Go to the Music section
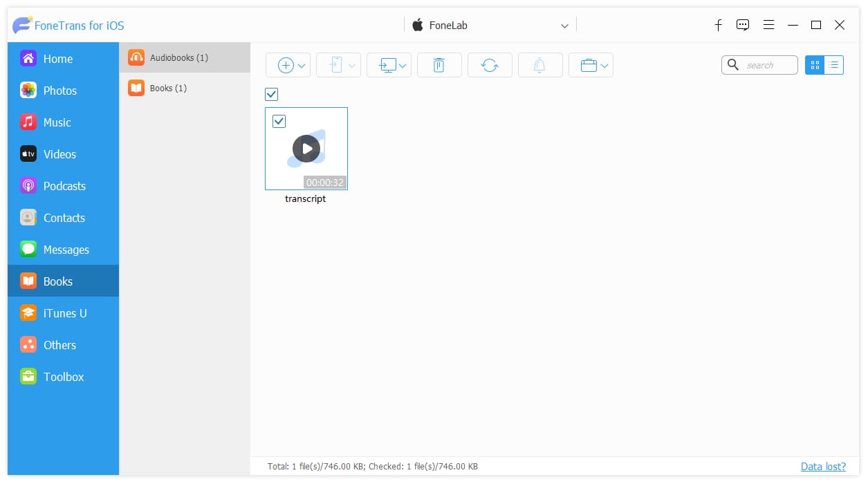 click(63, 122)
